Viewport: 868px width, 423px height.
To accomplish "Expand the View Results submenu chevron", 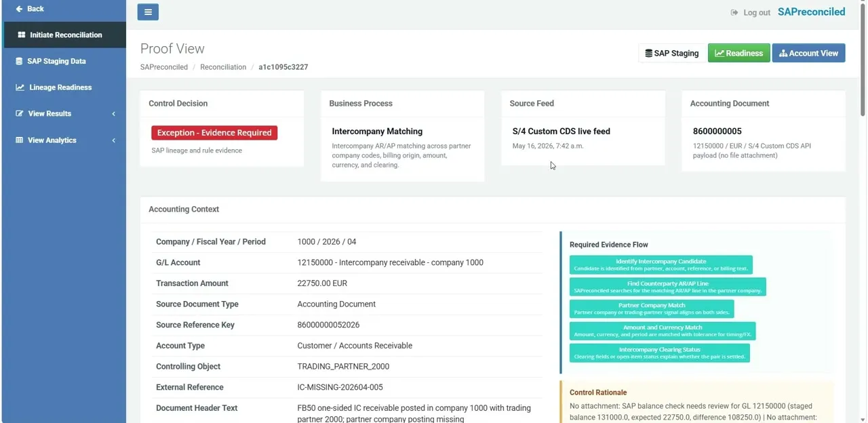I will [113, 114].
